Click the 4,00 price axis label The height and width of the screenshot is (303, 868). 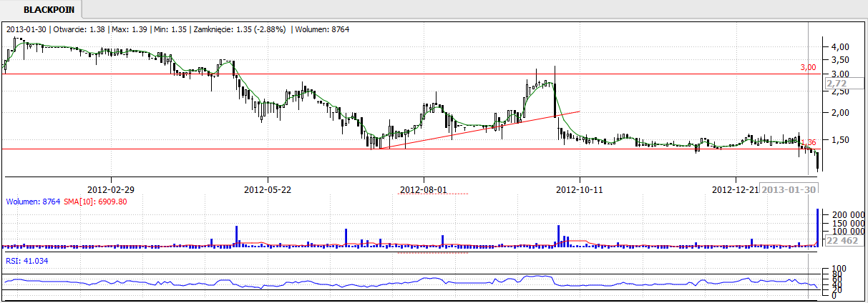839,46
